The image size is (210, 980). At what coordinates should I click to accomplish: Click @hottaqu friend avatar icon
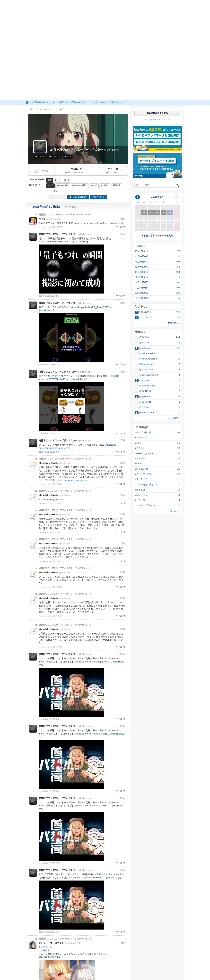136,348
